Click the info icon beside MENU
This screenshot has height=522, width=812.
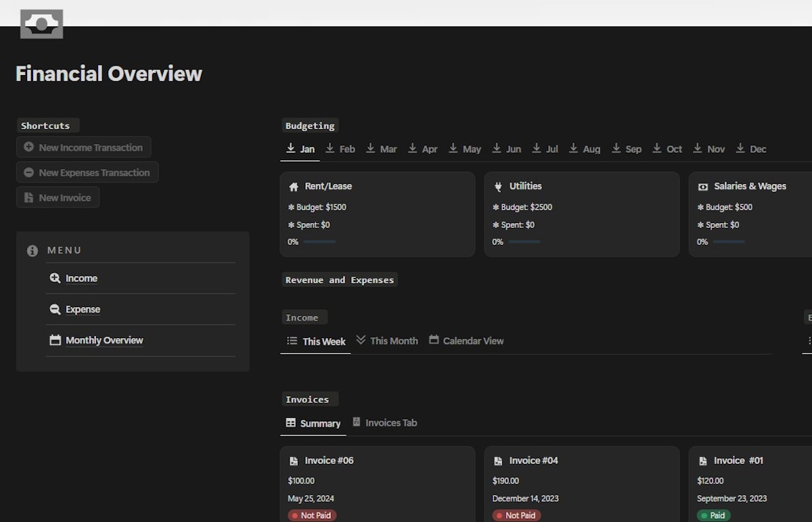click(x=32, y=251)
